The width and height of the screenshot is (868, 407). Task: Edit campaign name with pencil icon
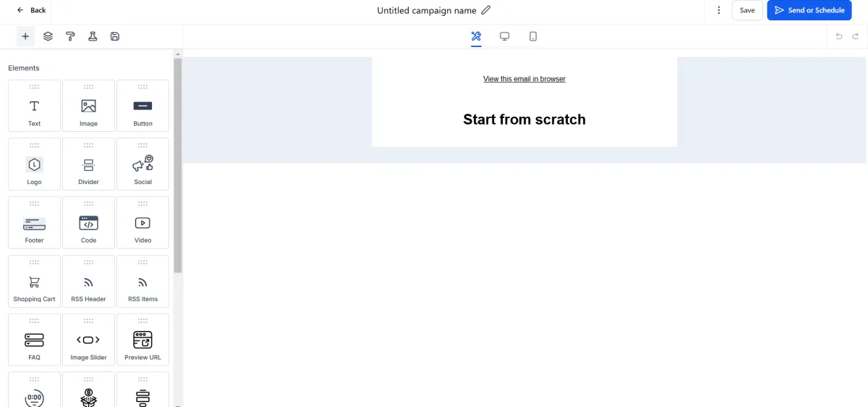click(486, 10)
